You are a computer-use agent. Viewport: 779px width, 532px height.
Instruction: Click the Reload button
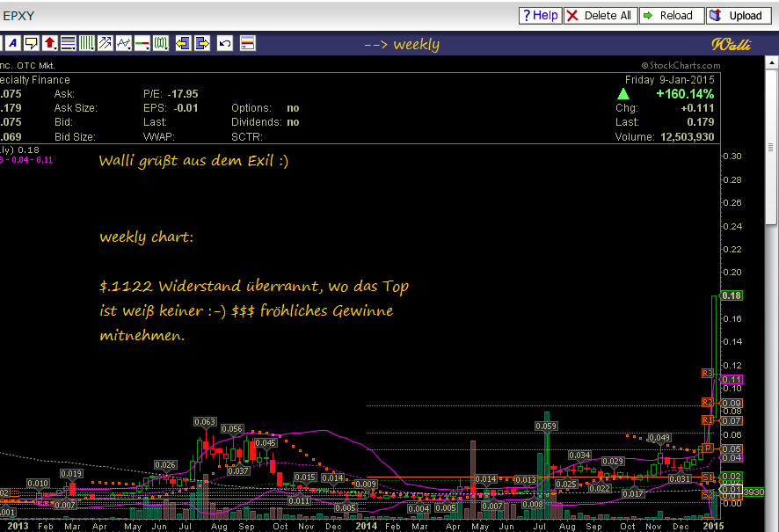tap(672, 16)
